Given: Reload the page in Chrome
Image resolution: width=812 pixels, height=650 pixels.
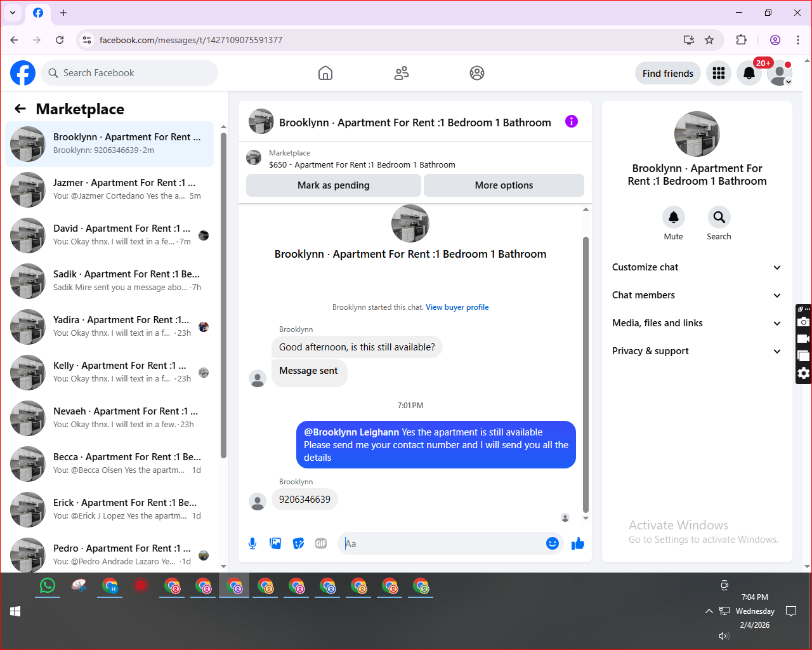Looking at the screenshot, I should pos(60,40).
